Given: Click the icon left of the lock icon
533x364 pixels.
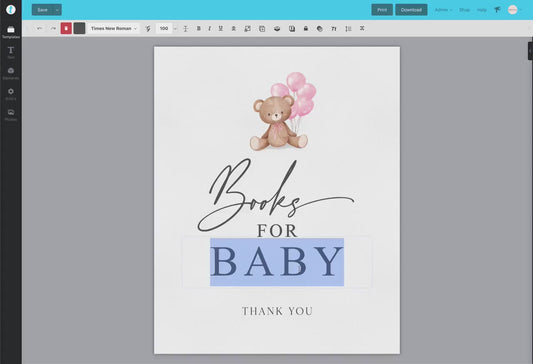Looking at the screenshot, I should (x=292, y=29).
